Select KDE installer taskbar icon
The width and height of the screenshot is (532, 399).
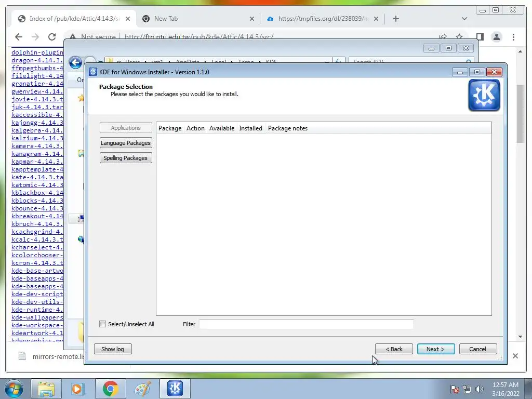click(x=175, y=389)
